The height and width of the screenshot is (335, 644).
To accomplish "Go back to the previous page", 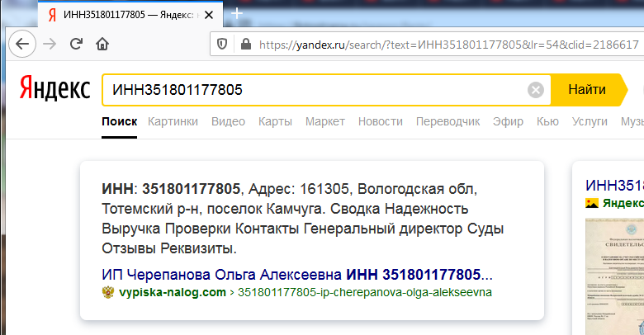I will pos(22,44).
